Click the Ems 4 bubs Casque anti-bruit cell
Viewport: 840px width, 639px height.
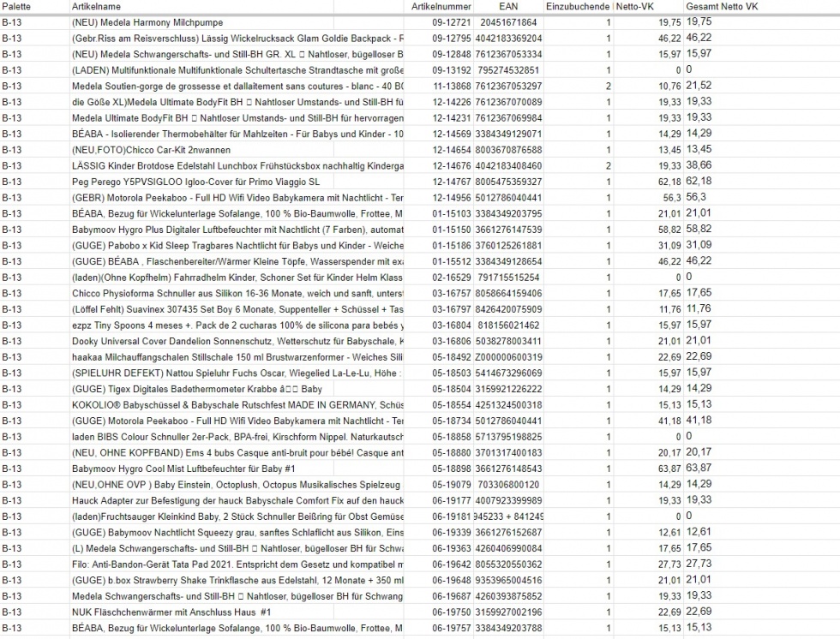(x=237, y=453)
